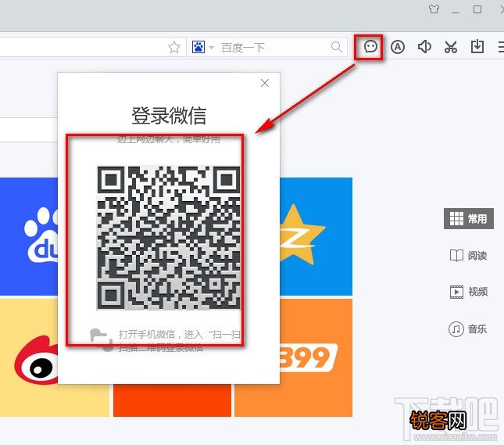Expand the search engine dropdown arrow
The width and height of the screenshot is (504, 445).
[212, 48]
